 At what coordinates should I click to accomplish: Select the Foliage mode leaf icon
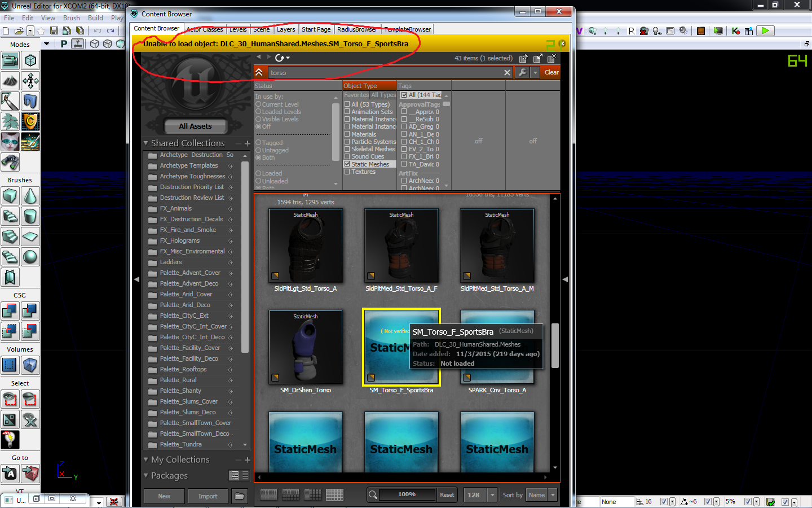tap(10, 121)
